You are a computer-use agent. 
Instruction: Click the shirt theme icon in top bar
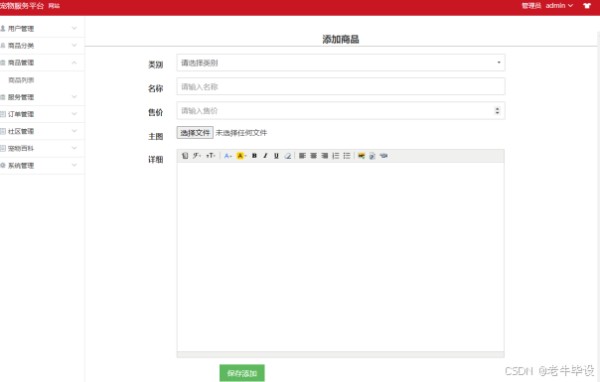[x=587, y=6]
